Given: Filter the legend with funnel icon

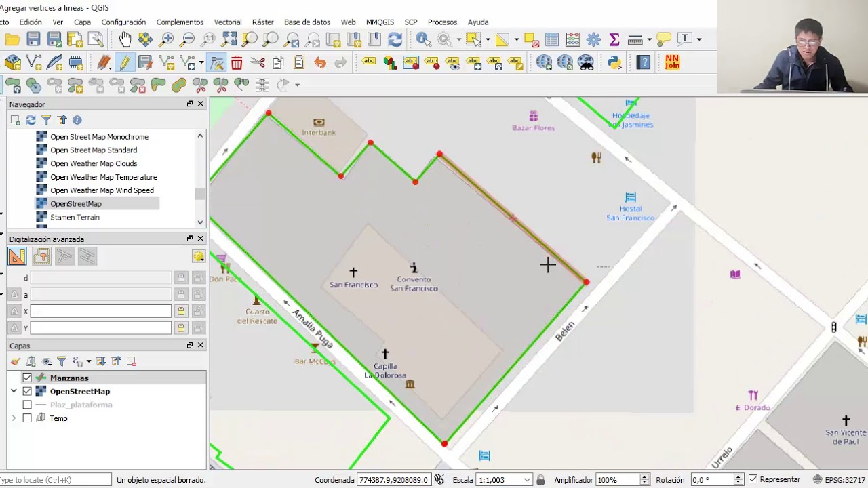Looking at the screenshot, I should 62,361.
